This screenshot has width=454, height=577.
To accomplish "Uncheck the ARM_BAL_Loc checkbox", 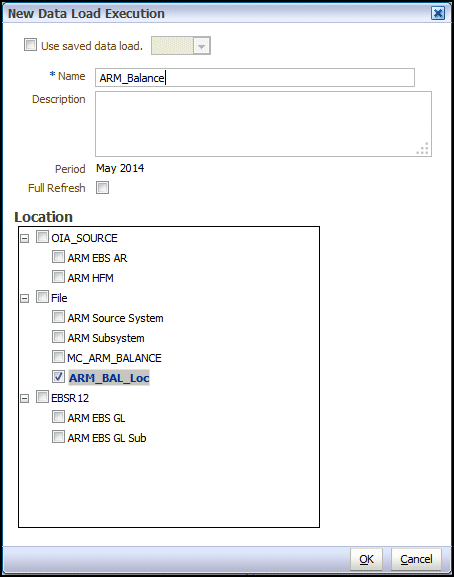I will [x=58, y=376].
